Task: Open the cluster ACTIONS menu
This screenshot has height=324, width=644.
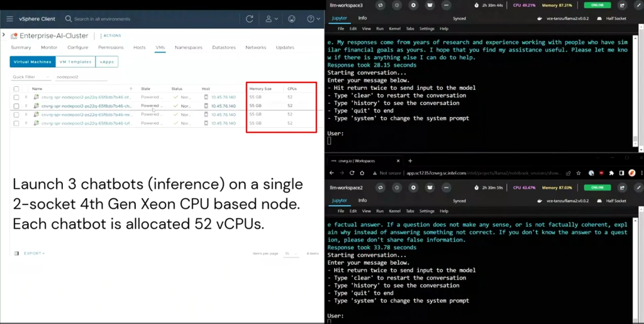Action: [111, 36]
